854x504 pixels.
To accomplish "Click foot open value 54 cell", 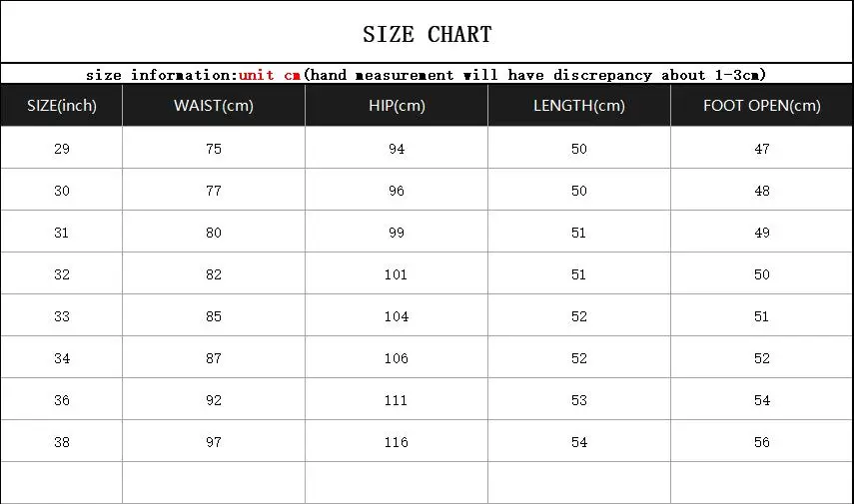I will tap(762, 399).
